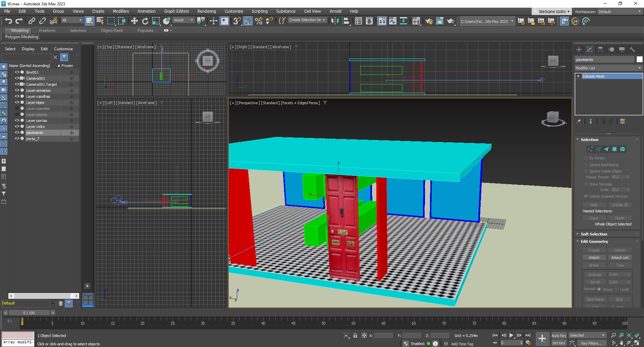Expand the Soft Selection rollout
Screen dimensions: 644x347
point(594,234)
